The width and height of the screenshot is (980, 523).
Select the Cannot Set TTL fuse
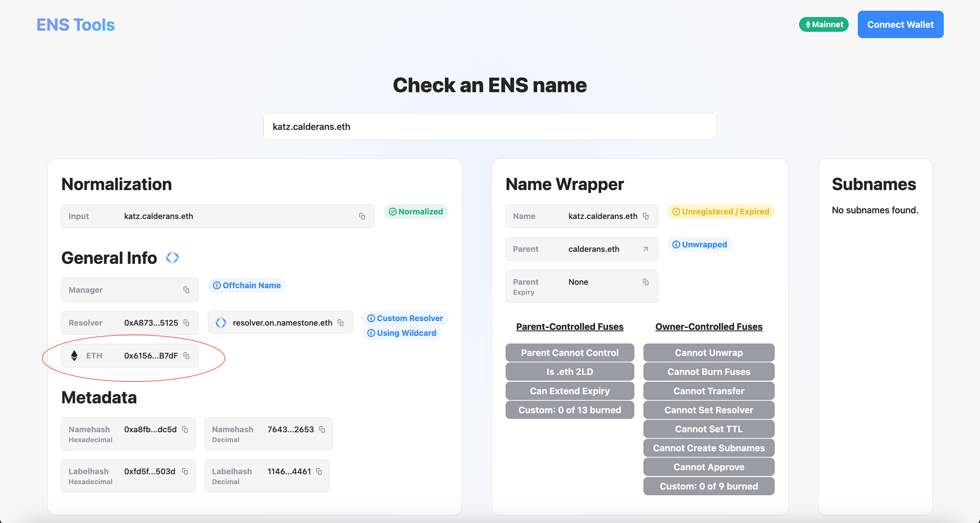(x=709, y=429)
